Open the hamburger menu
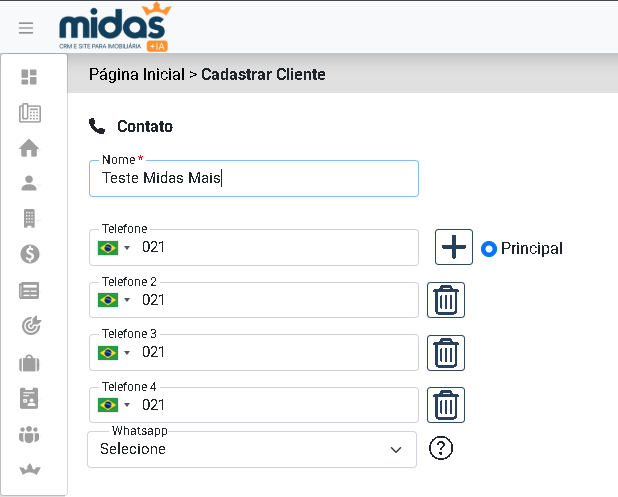This screenshot has width=618, height=497. click(26, 28)
